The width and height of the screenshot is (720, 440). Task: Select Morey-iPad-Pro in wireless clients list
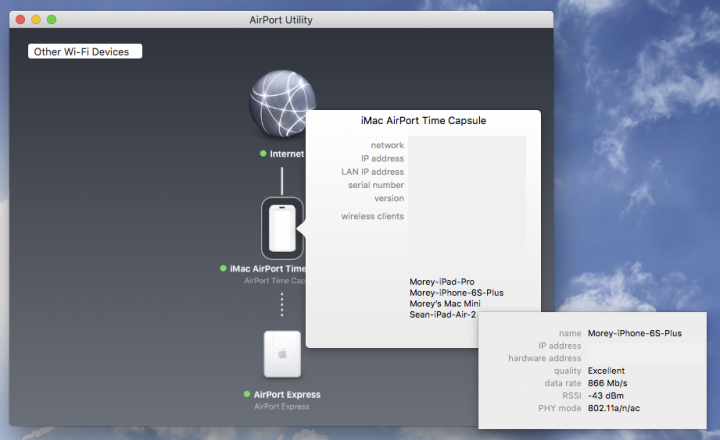tap(442, 282)
